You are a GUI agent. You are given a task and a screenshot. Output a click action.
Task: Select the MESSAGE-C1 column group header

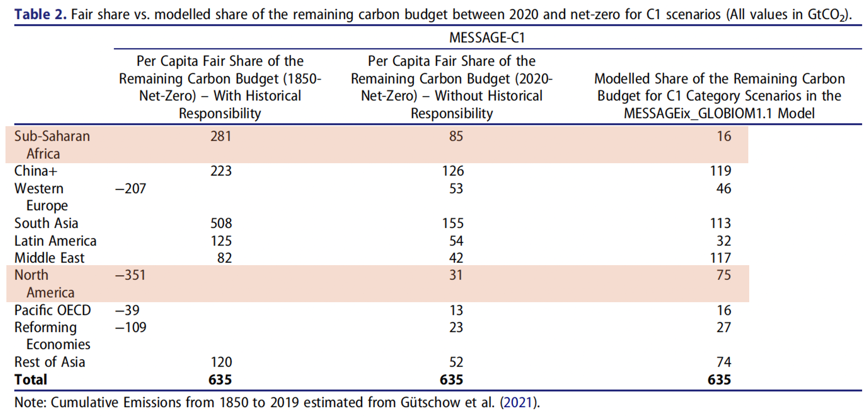click(487, 37)
